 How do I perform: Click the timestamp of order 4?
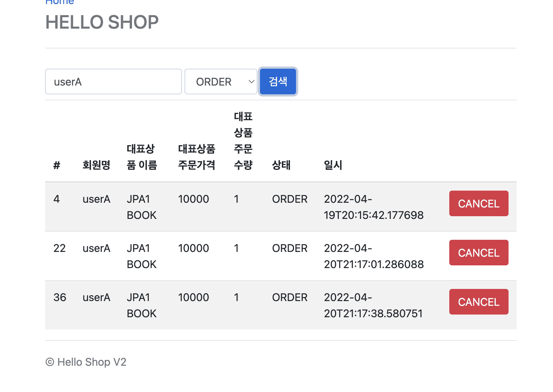click(x=373, y=207)
